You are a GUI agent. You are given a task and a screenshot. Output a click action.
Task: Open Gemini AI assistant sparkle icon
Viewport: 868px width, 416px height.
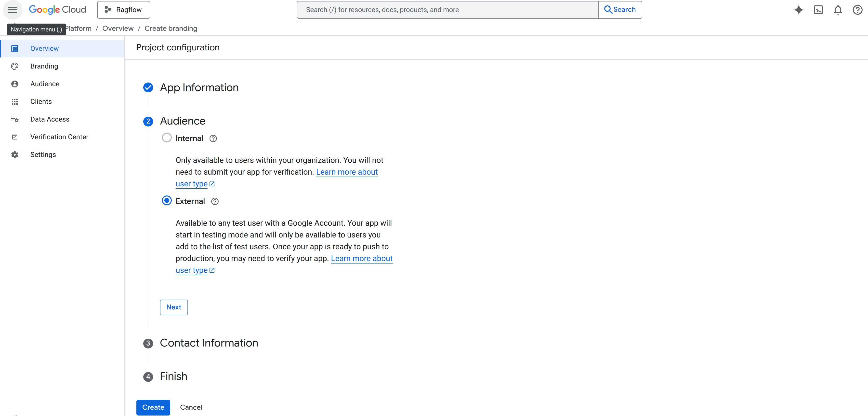point(799,10)
